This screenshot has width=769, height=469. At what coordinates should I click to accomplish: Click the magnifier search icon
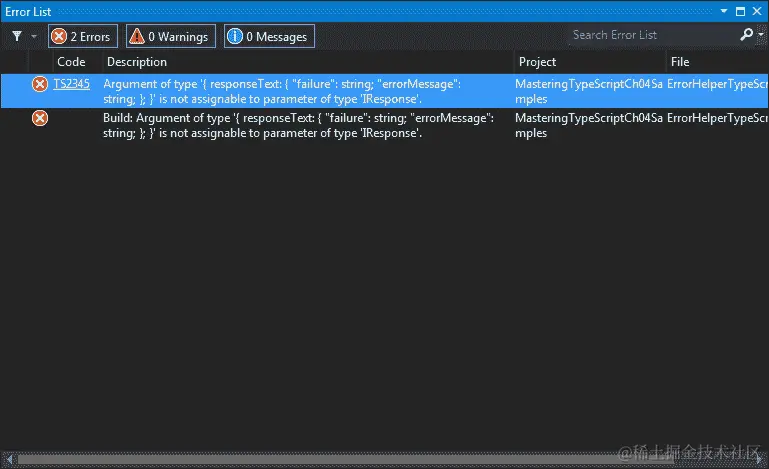click(746, 34)
